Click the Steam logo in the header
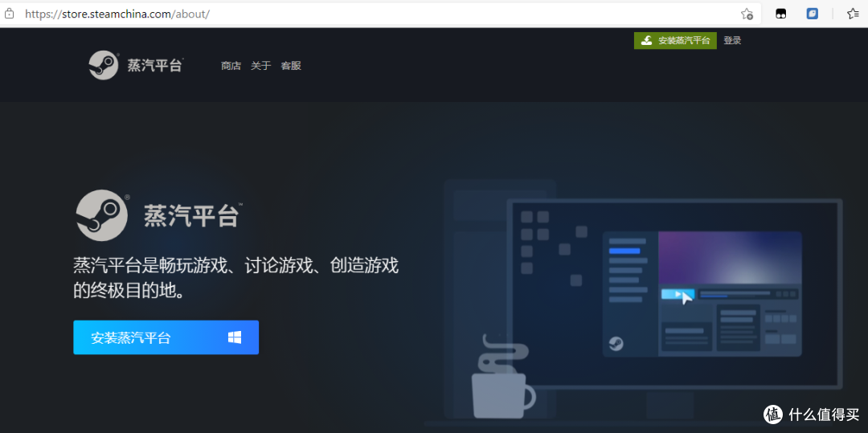 click(x=104, y=65)
